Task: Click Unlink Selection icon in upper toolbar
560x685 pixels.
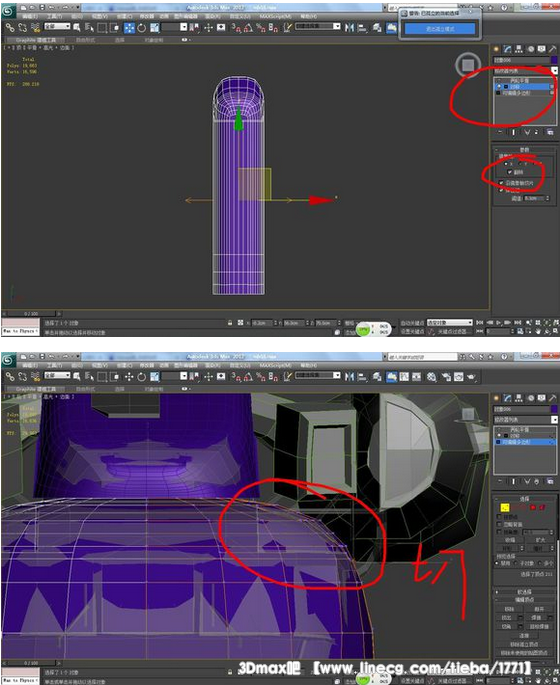Action: point(22,28)
